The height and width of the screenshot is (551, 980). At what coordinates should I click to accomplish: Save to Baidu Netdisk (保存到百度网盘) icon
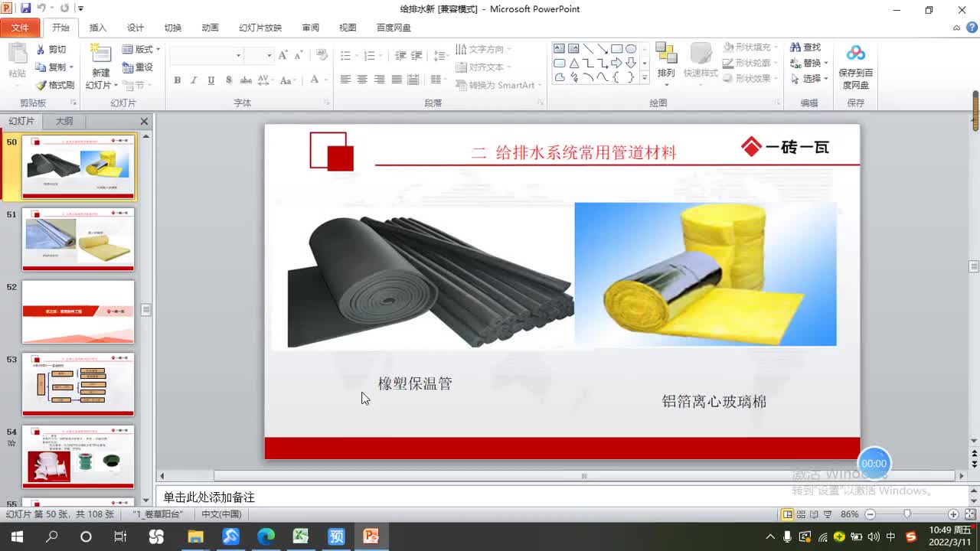point(855,54)
